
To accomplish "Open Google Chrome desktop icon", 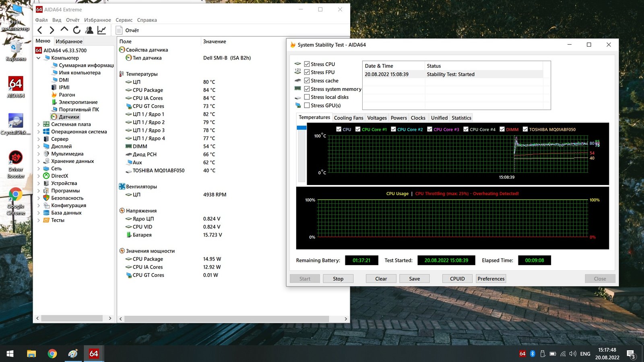I will (16, 201).
